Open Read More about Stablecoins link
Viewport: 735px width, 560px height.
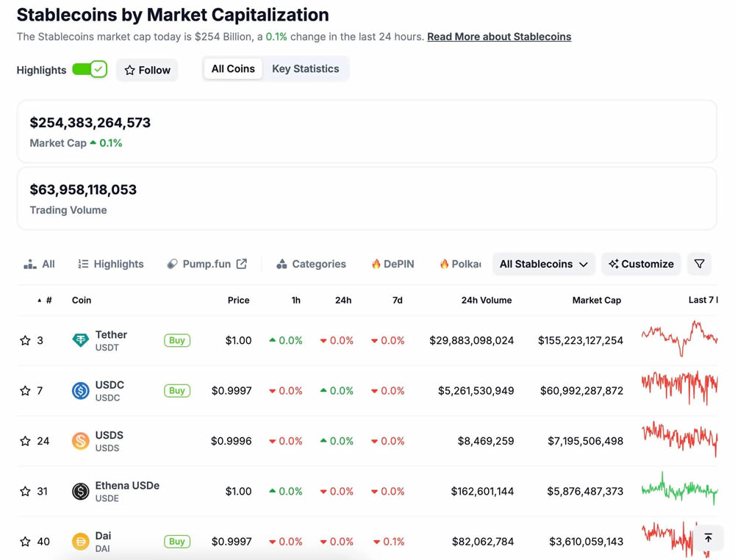[x=498, y=37]
